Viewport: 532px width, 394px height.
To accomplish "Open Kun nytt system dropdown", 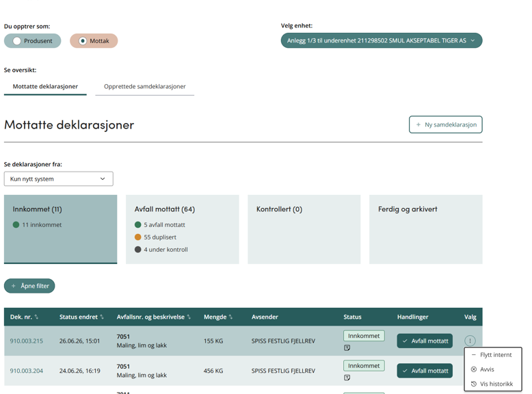I will point(58,179).
